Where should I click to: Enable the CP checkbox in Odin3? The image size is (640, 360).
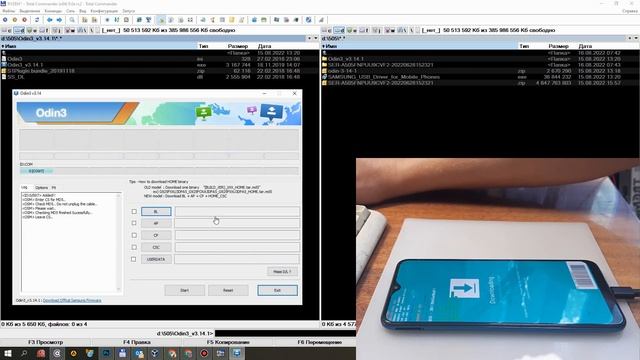[x=134, y=235]
